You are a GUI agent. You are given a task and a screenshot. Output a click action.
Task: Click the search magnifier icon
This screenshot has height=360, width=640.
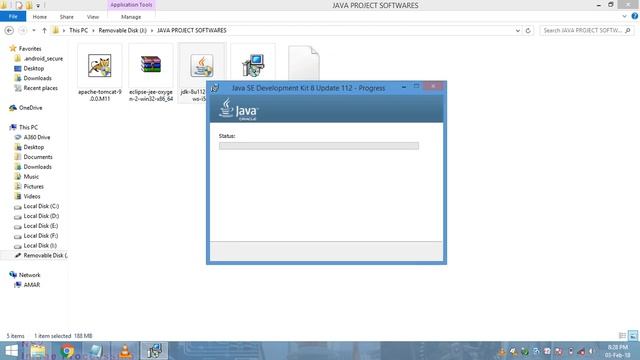pyautogui.click(x=628, y=31)
